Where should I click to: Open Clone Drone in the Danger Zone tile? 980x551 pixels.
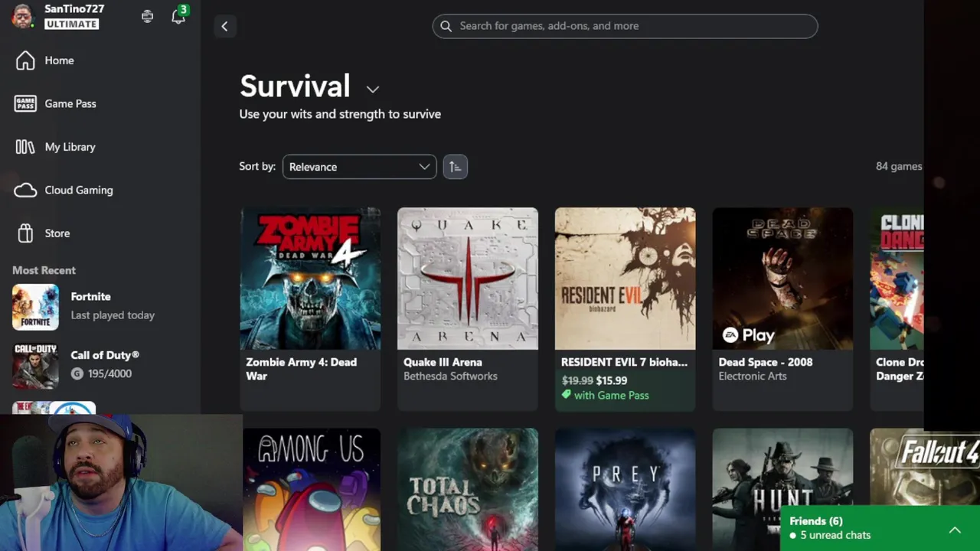[x=897, y=309]
